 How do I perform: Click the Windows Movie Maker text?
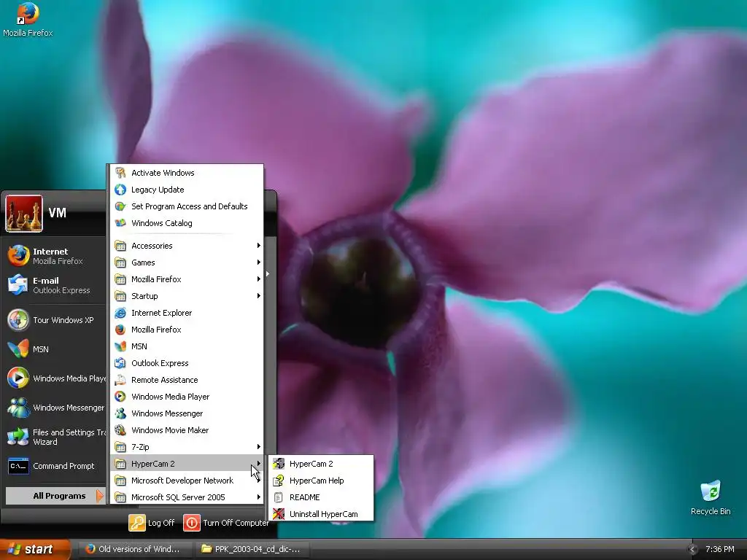pos(170,430)
